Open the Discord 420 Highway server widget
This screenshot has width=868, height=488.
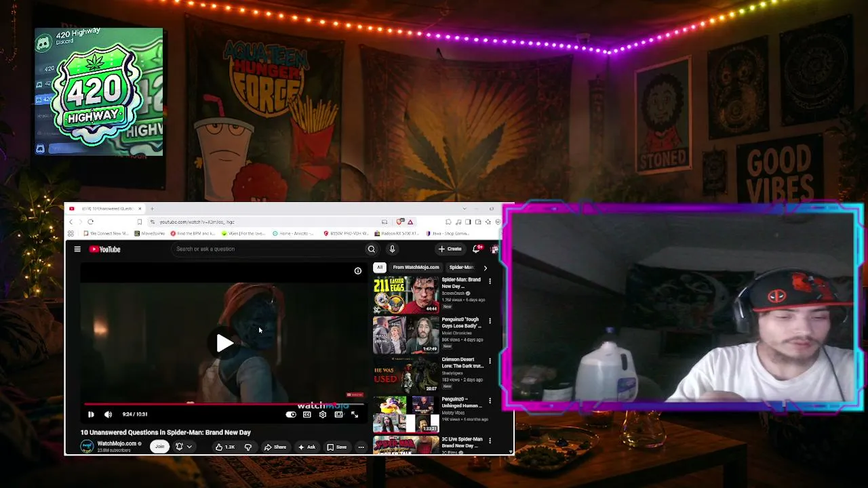(99, 92)
